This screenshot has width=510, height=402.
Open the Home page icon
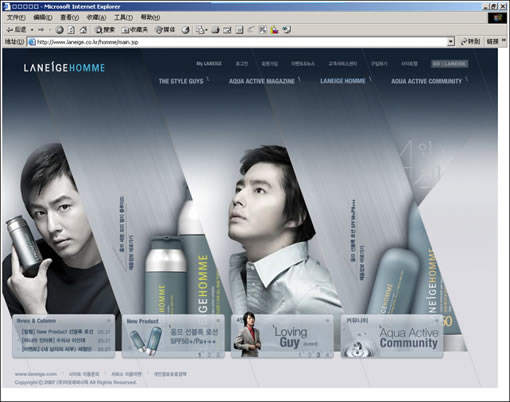click(83, 30)
